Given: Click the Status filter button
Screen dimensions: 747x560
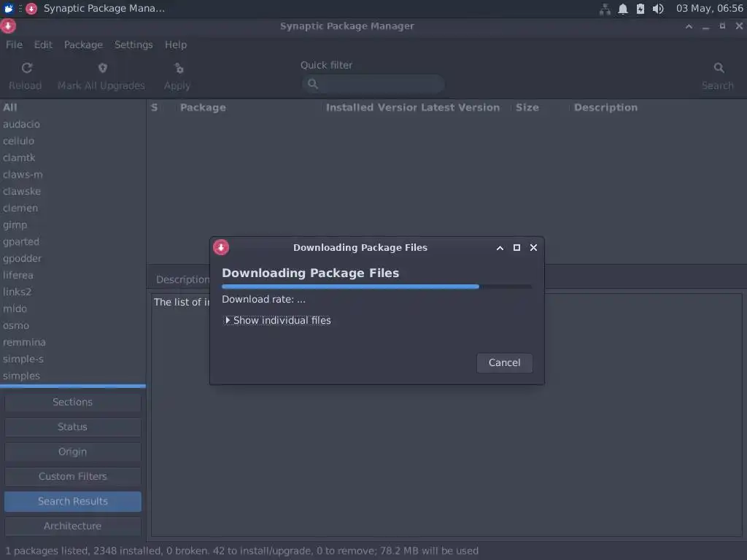Looking at the screenshot, I should (x=73, y=427).
